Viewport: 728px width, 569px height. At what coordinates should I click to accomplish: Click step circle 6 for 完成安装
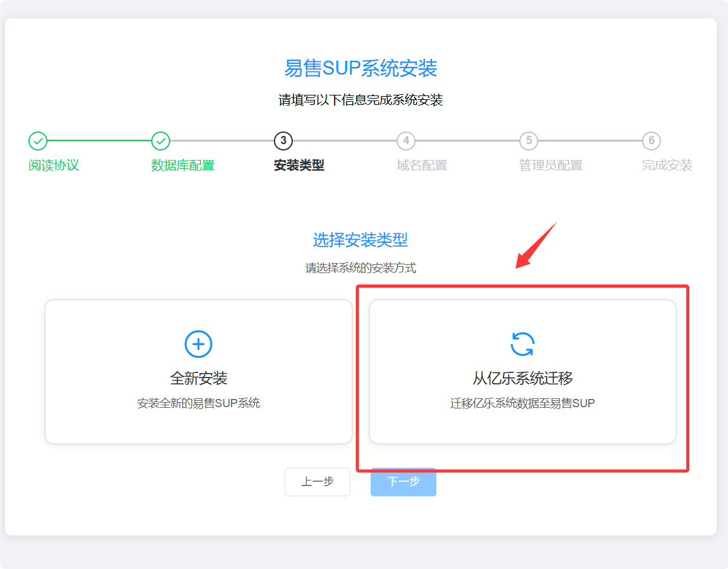coord(651,141)
